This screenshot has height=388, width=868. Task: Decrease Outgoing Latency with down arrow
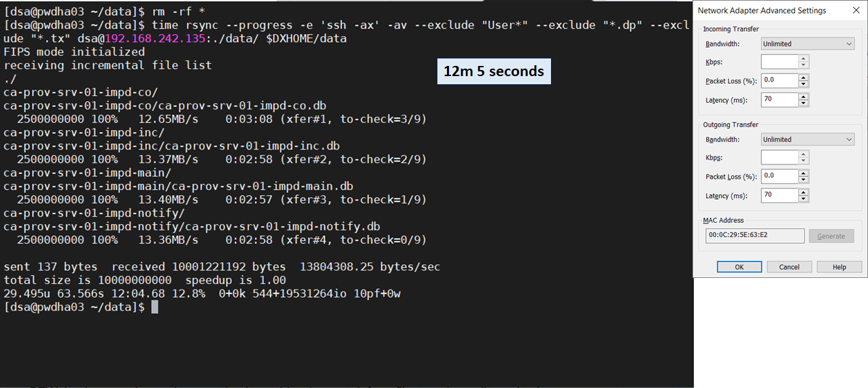coord(803,199)
